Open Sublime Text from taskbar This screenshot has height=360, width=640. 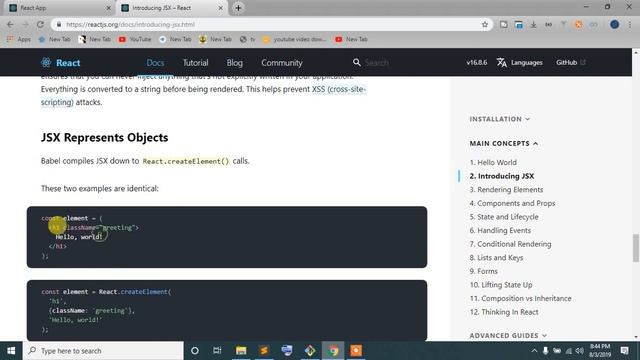[264, 351]
